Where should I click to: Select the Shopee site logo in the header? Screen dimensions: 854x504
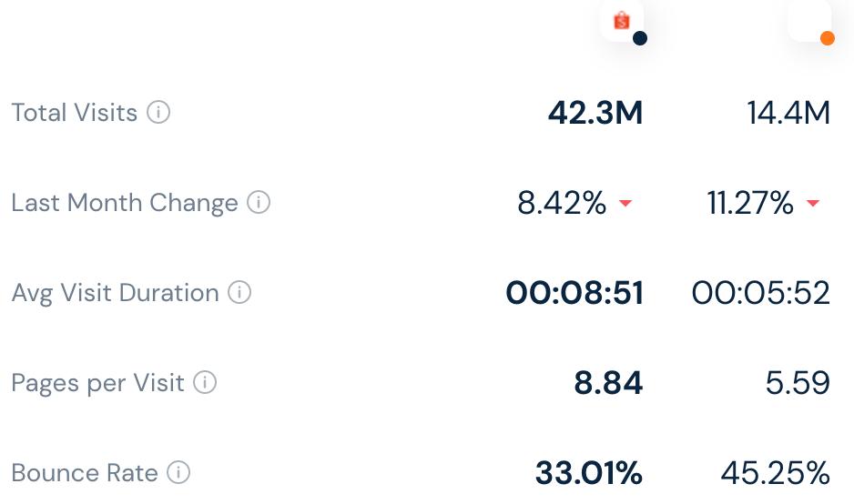click(x=622, y=19)
